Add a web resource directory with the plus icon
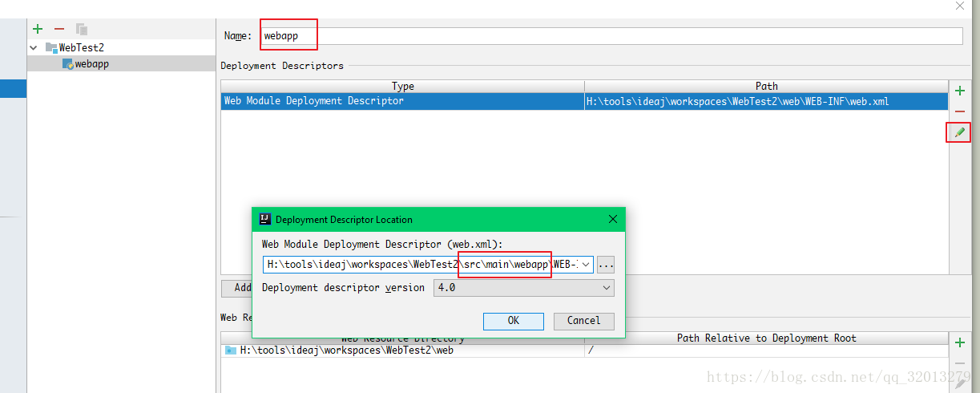Screen dimensions: 980x393 coord(960,343)
